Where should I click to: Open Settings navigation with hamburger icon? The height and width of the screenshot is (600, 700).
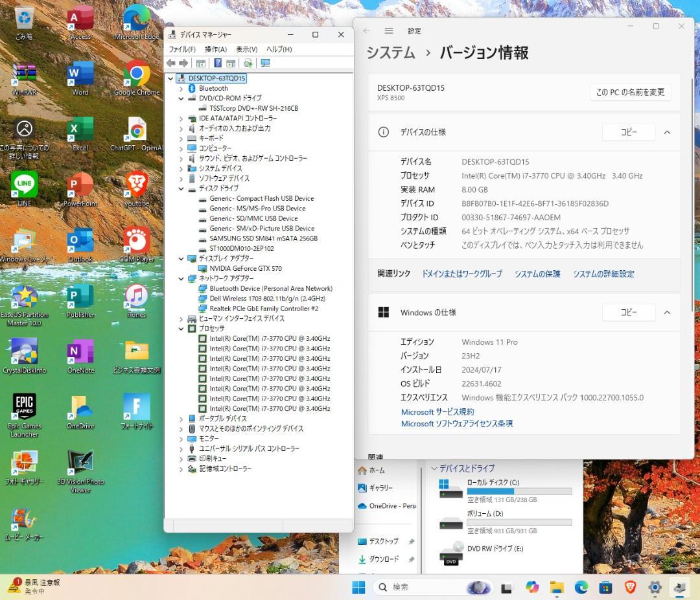pyautogui.click(x=388, y=30)
